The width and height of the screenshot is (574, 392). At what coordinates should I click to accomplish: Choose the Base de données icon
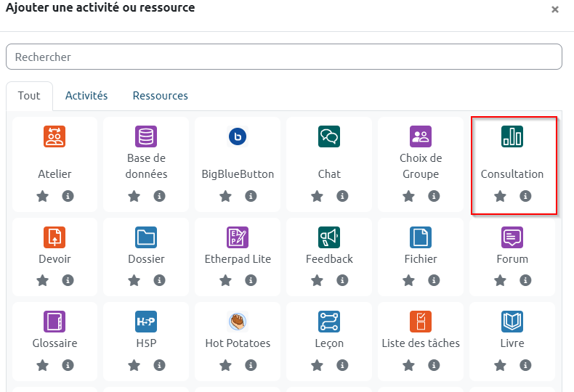tap(146, 136)
